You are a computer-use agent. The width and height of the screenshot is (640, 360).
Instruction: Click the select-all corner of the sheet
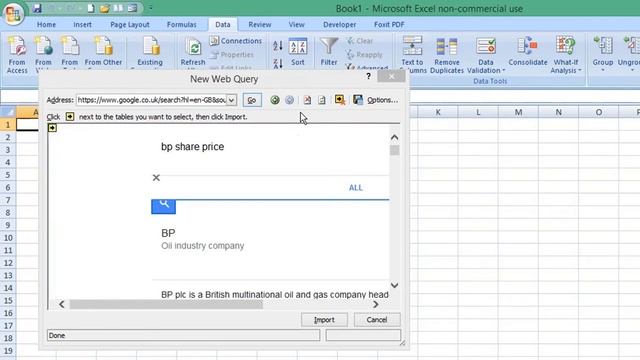[x=8, y=112]
